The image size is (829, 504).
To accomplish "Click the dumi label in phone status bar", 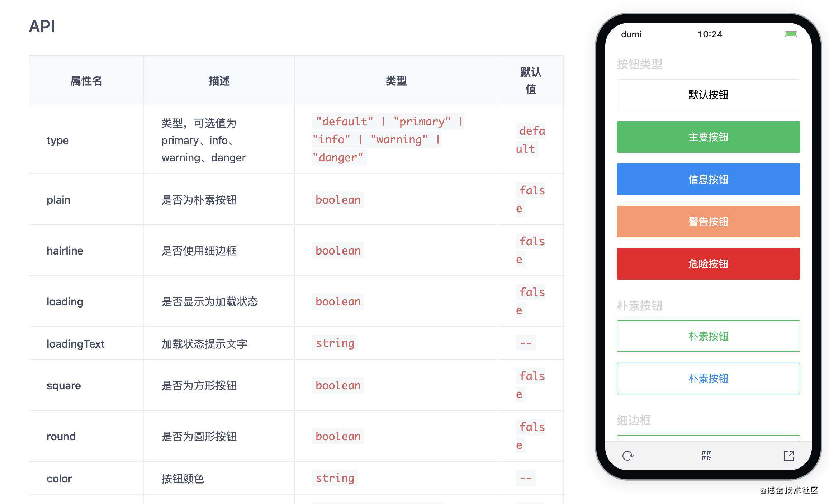I will click(631, 34).
